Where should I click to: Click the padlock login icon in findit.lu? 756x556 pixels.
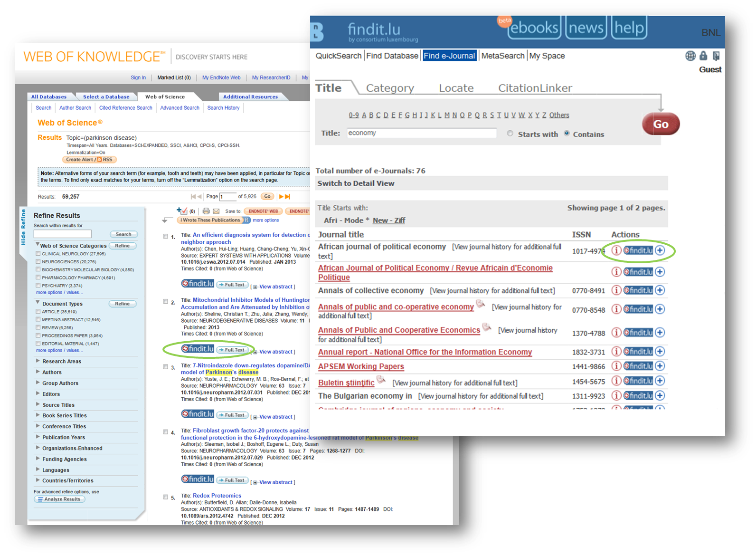703,56
